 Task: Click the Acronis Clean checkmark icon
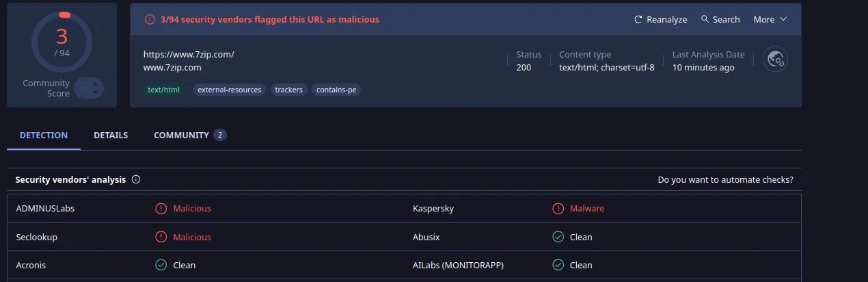click(x=161, y=265)
